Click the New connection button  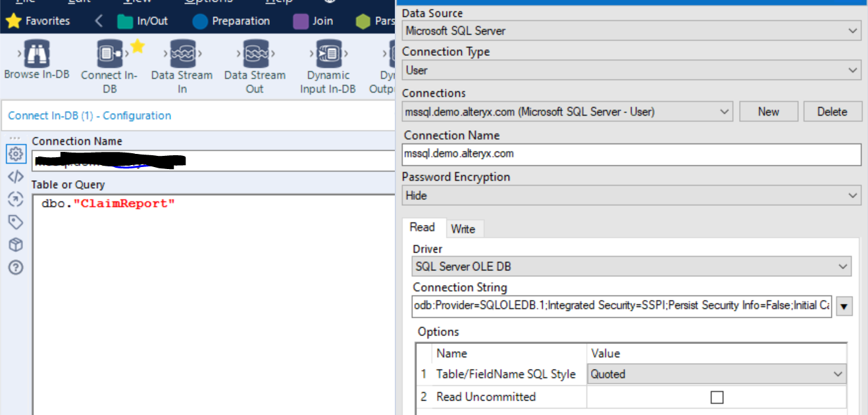coord(768,112)
